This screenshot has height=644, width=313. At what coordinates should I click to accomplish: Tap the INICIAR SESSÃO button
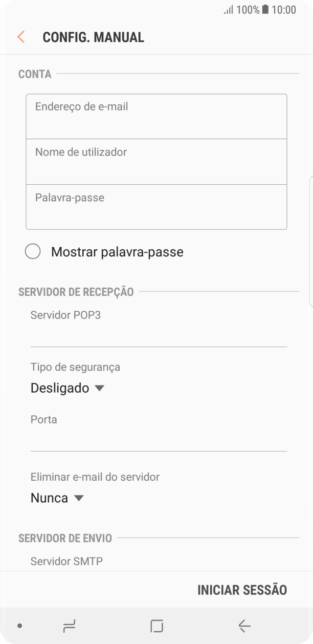point(242,590)
